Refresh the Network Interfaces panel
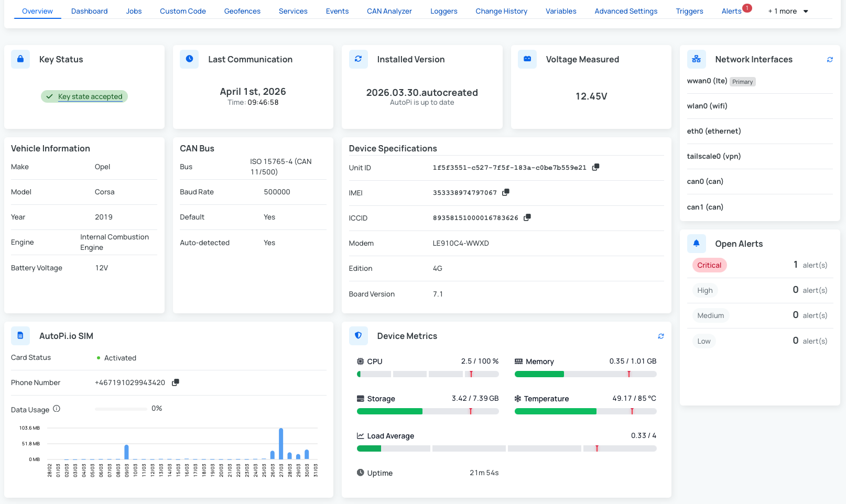 (830, 60)
